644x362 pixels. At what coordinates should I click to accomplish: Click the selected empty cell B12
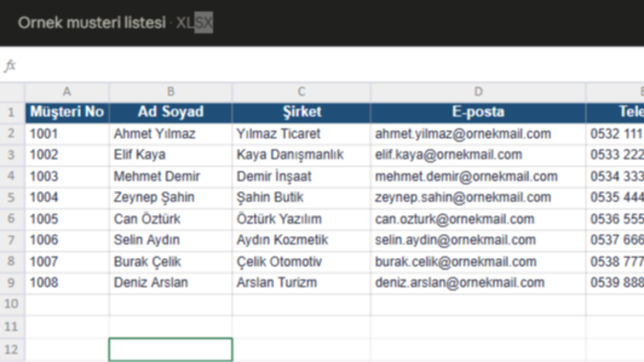170,350
